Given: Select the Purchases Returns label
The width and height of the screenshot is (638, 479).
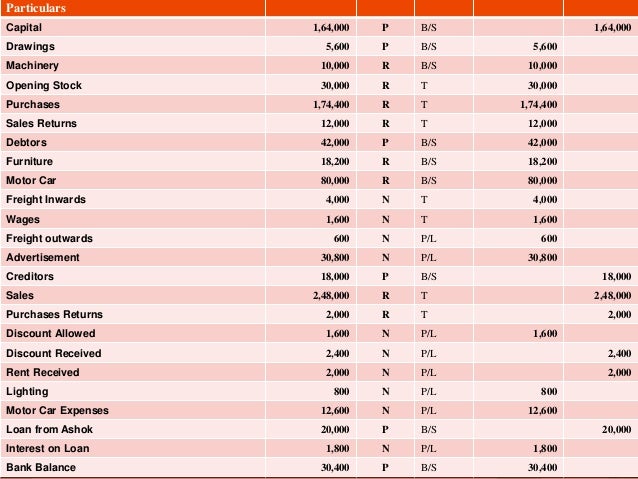Looking at the screenshot, I should point(54,314).
